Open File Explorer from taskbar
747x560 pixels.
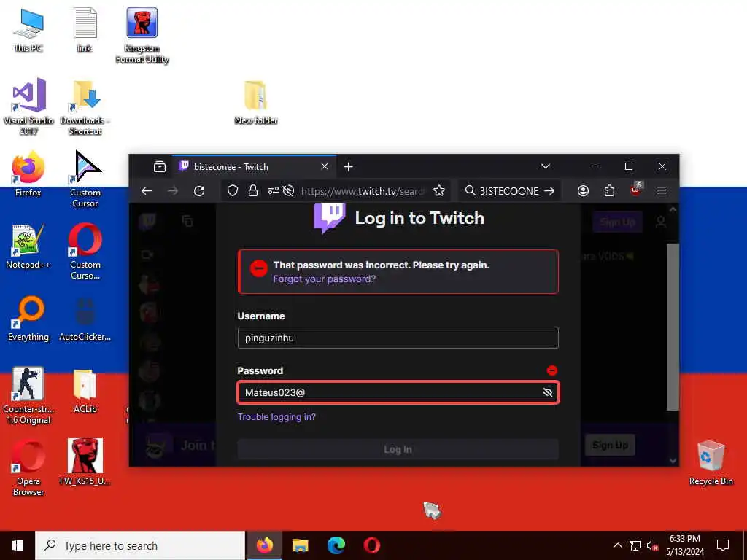click(300, 545)
